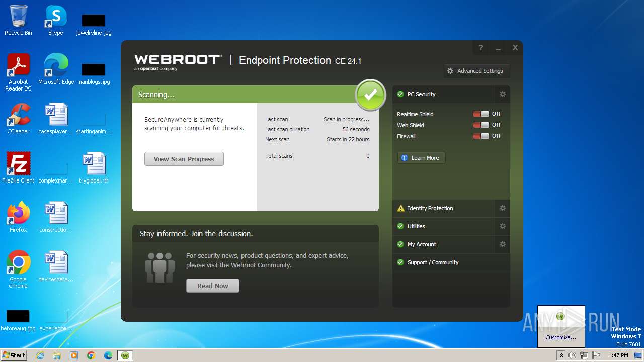Select the manblogs.jpg file
The height and width of the screenshot is (362, 644).
(94, 73)
